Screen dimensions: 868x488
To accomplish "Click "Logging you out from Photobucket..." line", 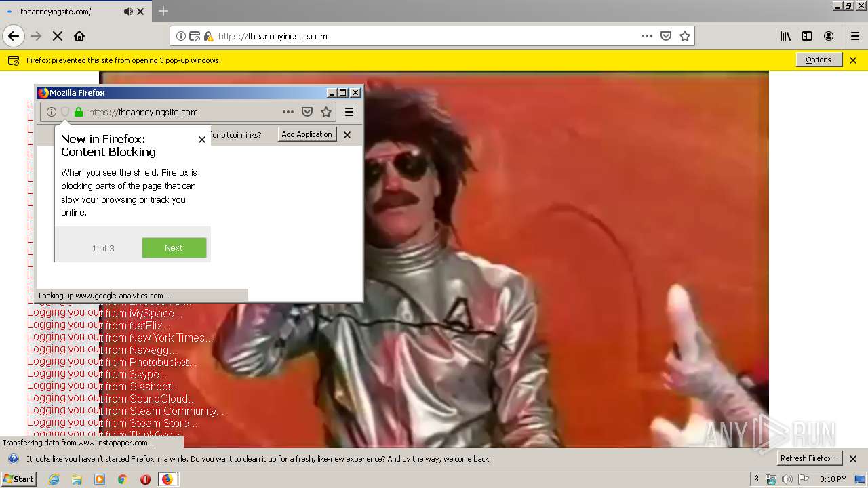I will pyautogui.click(x=113, y=362).
